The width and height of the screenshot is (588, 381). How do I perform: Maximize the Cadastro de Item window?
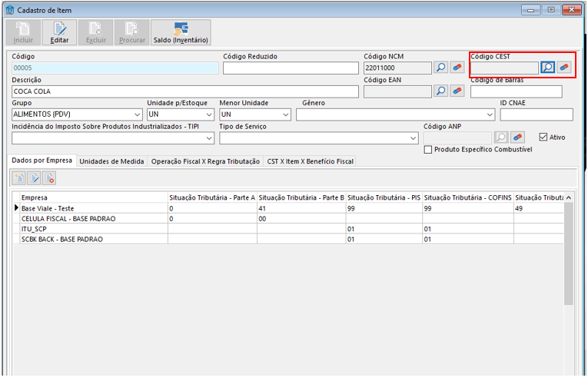(x=551, y=10)
